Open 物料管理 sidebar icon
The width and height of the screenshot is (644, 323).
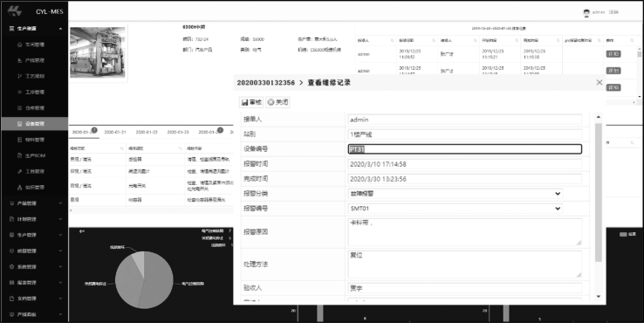pos(19,140)
